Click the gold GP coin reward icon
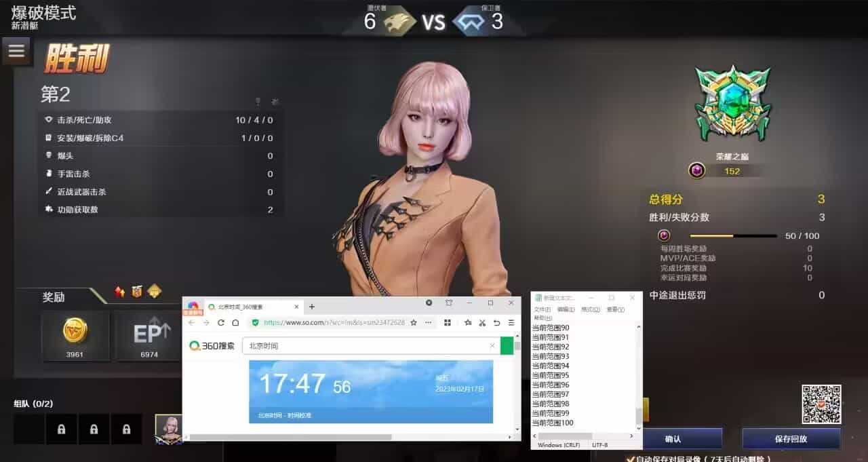 pos(75,331)
